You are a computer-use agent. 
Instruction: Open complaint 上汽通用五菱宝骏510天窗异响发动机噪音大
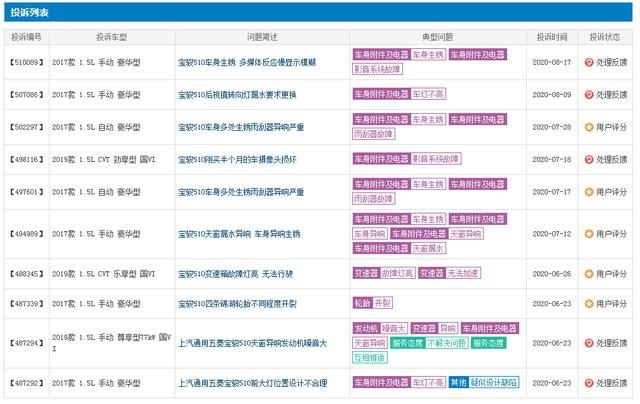(x=252, y=343)
